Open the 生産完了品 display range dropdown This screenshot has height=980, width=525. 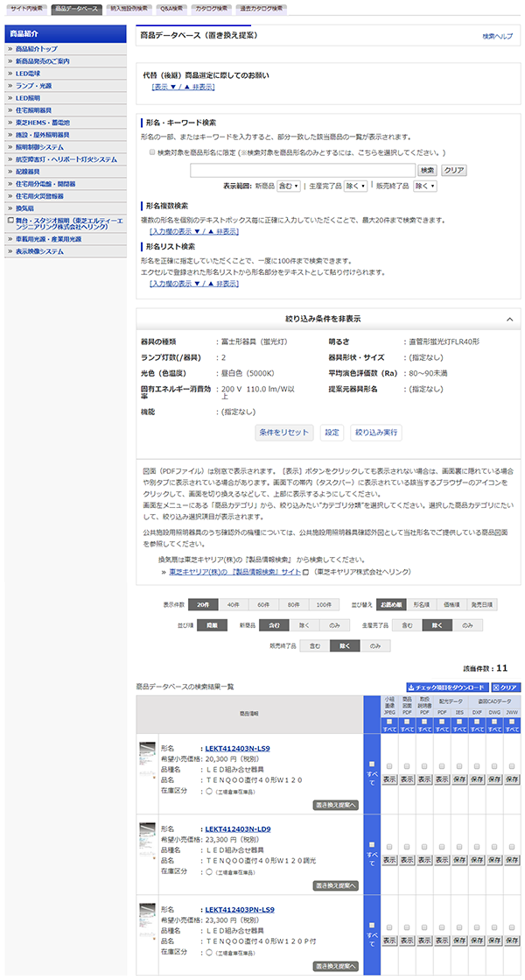click(x=355, y=187)
